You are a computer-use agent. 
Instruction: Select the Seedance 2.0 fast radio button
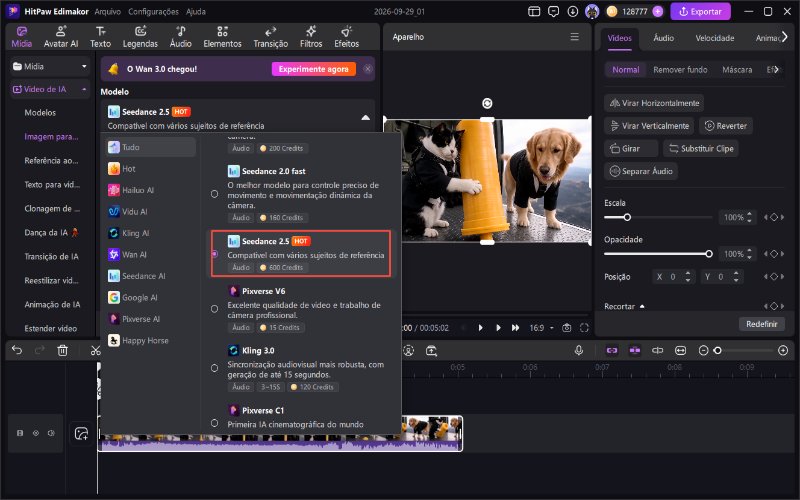coord(214,194)
